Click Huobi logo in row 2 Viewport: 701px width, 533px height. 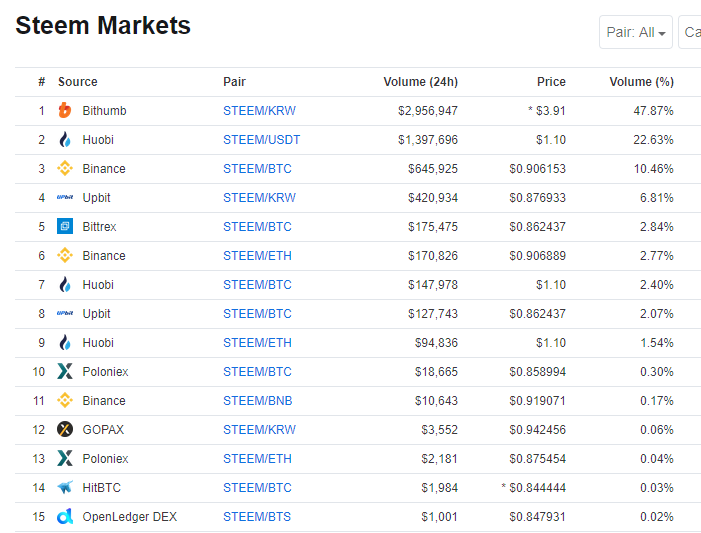[65, 140]
